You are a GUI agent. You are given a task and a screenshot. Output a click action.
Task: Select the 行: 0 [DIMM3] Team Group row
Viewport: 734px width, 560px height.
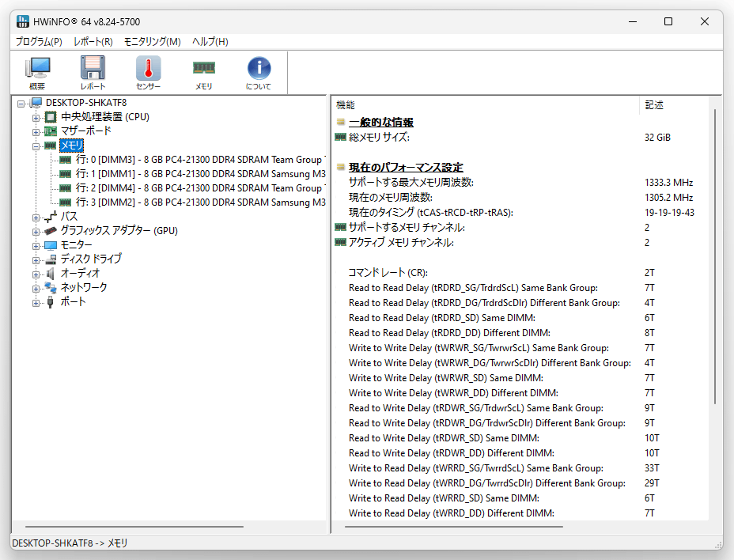200,160
